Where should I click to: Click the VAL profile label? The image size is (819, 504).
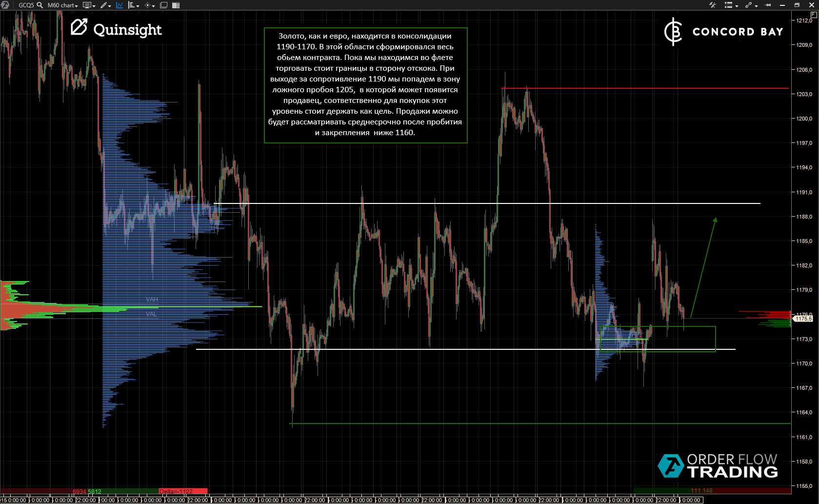point(151,314)
